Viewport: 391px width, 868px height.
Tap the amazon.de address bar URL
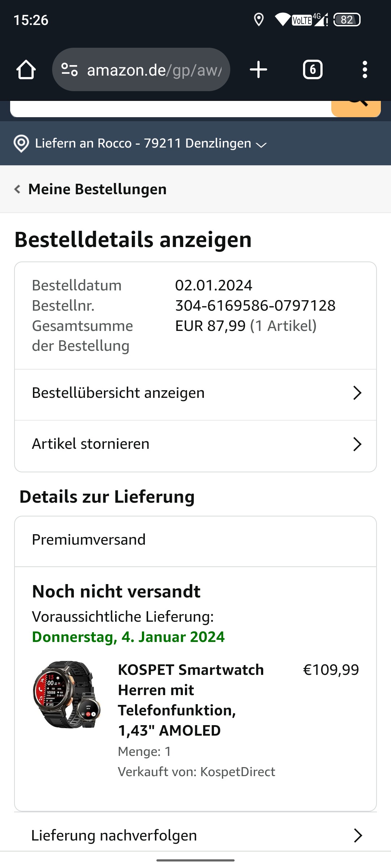154,69
